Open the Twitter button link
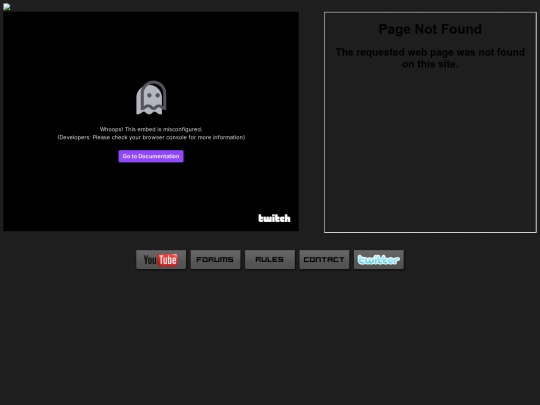The height and width of the screenshot is (405, 540). (x=378, y=260)
